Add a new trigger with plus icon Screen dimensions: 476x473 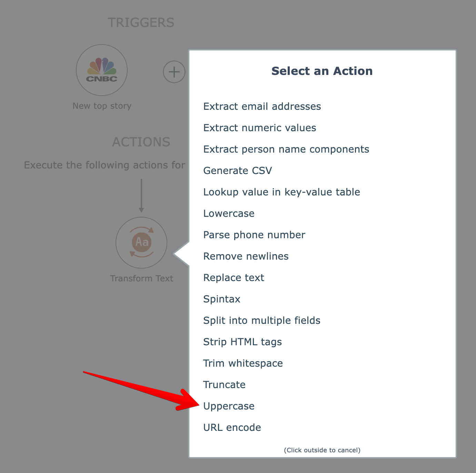[x=174, y=72]
